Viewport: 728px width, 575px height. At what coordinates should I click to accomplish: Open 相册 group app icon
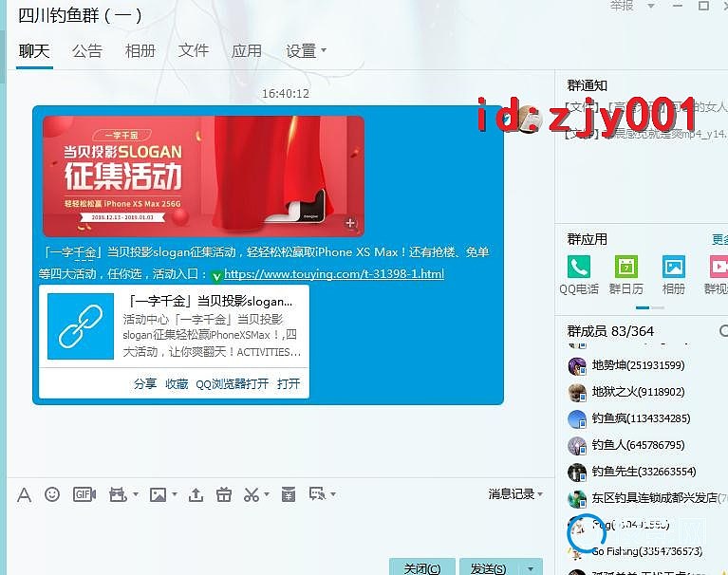coord(674,267)
